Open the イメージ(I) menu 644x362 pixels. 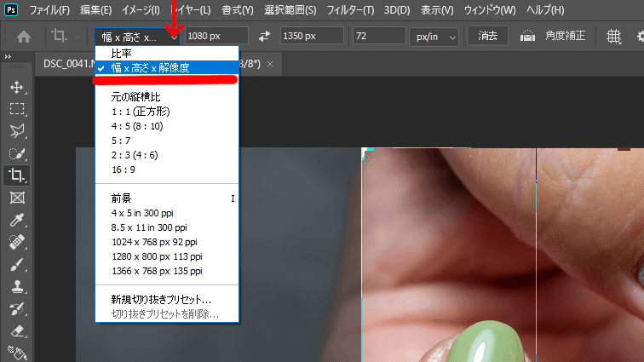point(141,10)
